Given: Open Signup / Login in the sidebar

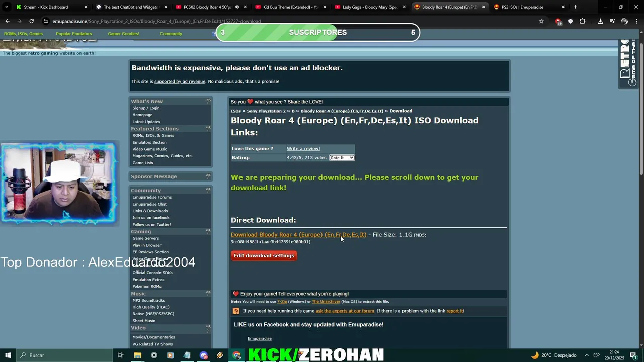Looking at the screenshot, I should pyautogui.click(x=146, y=108).
